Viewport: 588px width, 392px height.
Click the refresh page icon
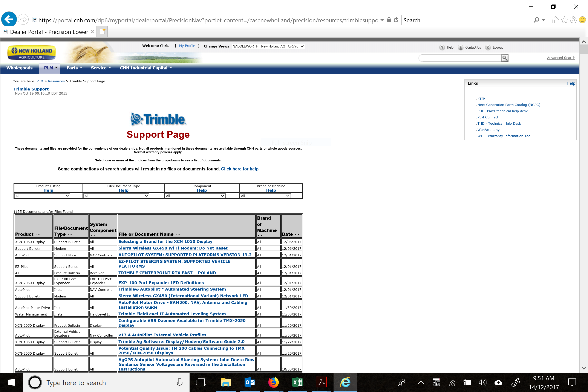[396, 20]
